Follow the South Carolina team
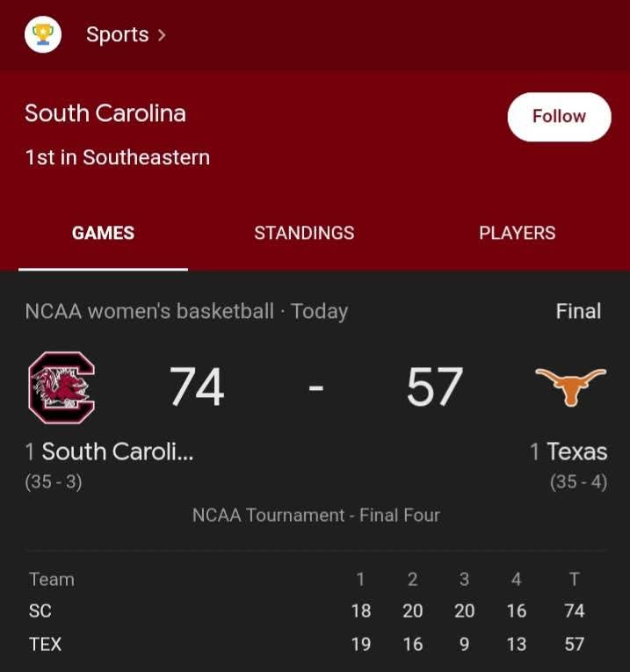Image resolution: width=630 pixels, height=672 pixels. tap(560, 117)
